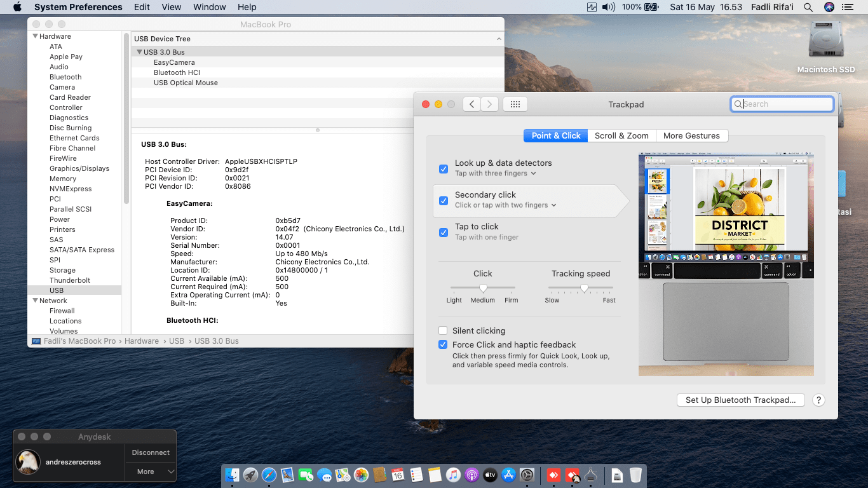Open Apple TV app in dock
This screenshot has height=488, width=868.
[490, 475]
